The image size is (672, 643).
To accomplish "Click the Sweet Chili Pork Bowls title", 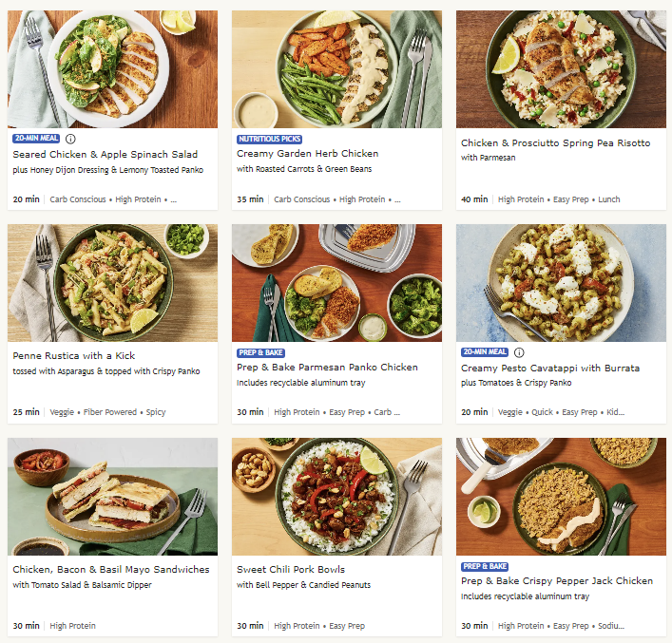I will 289,571.
